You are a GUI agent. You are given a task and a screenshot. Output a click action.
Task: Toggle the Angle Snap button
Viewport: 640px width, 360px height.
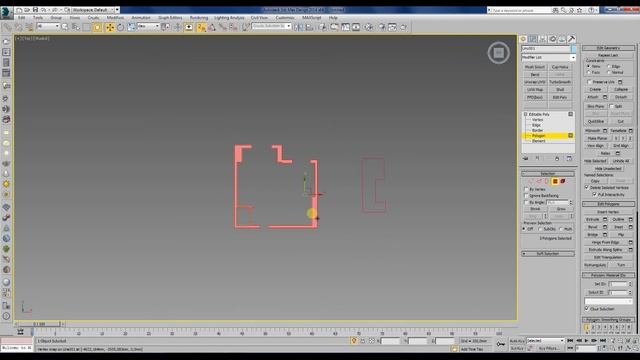(212, 27)
